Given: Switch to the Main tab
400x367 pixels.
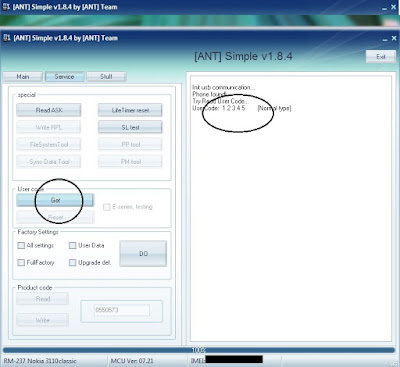Looking at the screenshot, I should pos(23,77).
